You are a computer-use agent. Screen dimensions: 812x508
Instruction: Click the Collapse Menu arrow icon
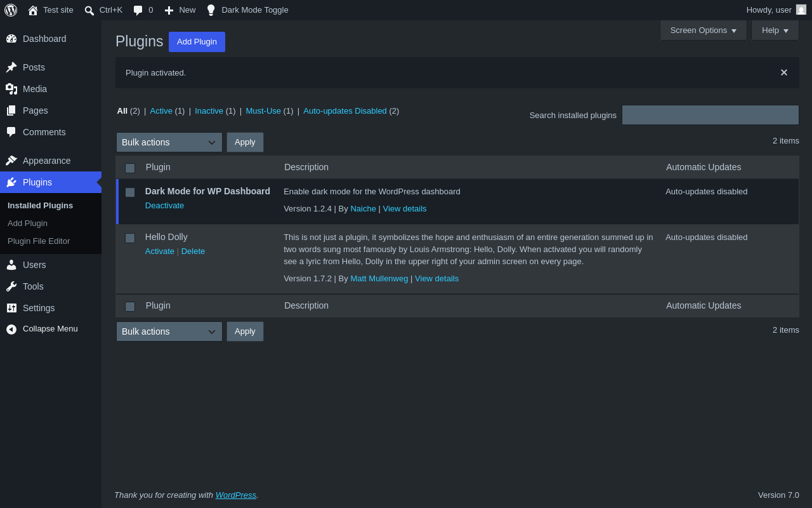[11, 329]
